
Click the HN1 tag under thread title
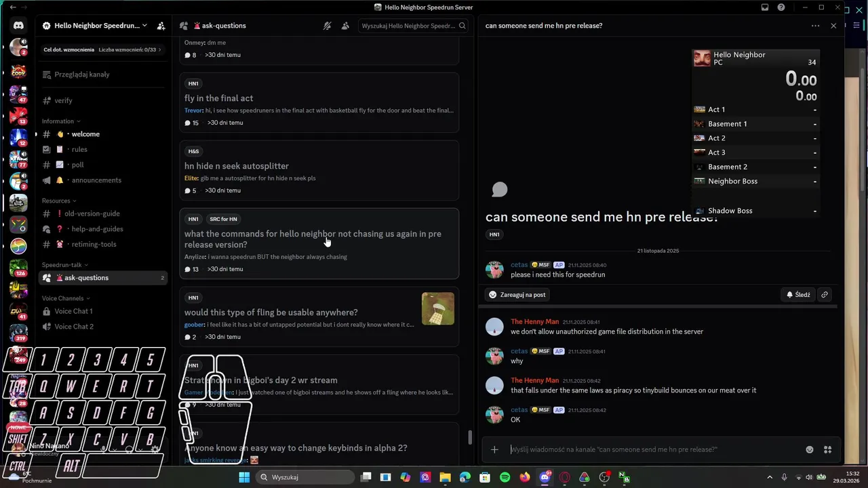(494, 235)
